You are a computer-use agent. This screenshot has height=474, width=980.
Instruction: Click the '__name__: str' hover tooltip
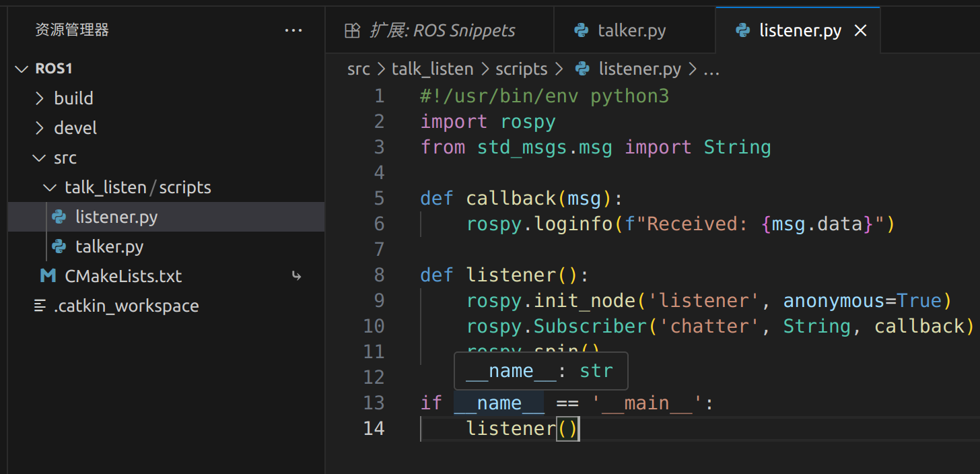[x=541, y=370]
